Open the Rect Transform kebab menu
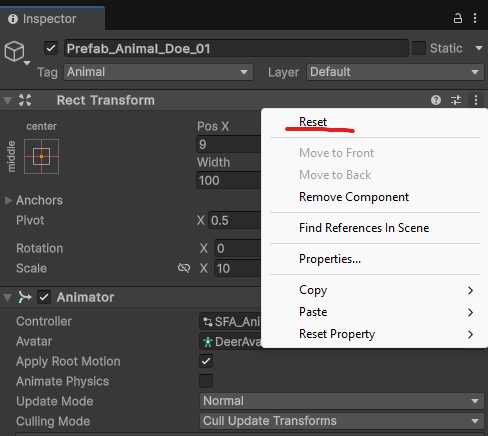 tap(476, 100)
